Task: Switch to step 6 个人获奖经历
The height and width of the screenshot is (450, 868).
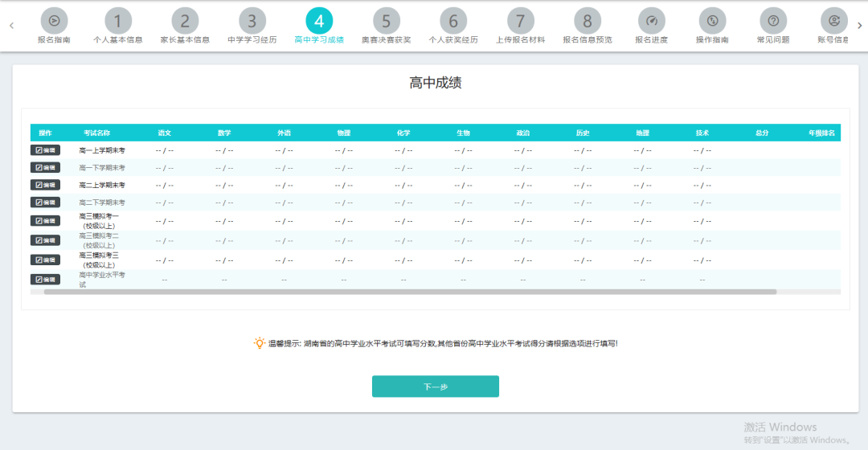Action: click(453, 21)
